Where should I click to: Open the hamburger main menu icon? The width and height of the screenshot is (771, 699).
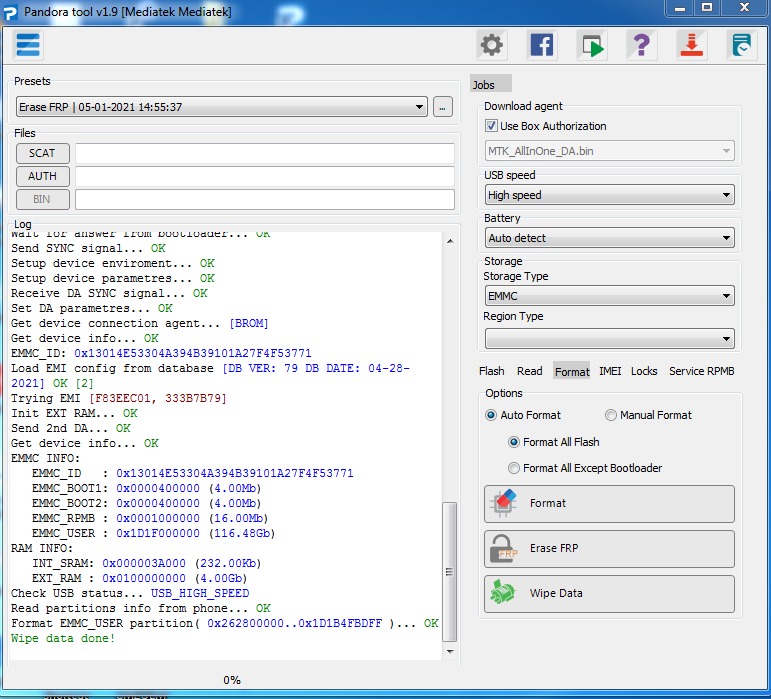coord(28,45)
